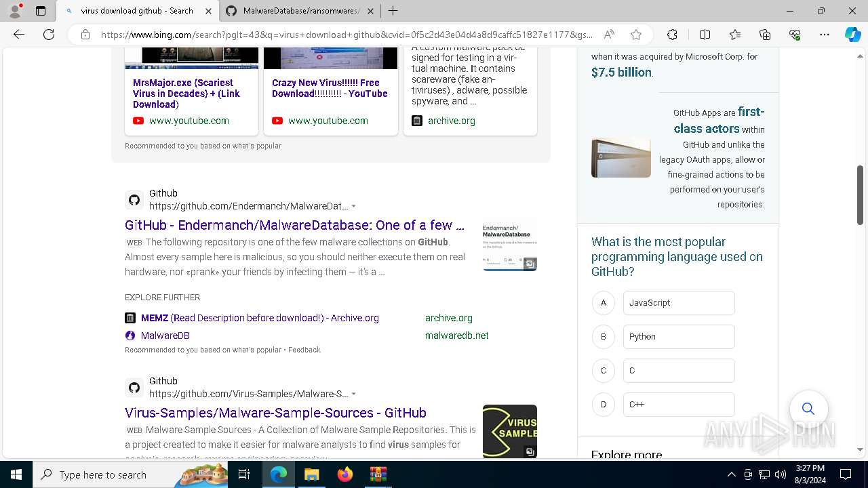
Task: Open the 3:27 PM taskbar clock
Action: point(810,474)
